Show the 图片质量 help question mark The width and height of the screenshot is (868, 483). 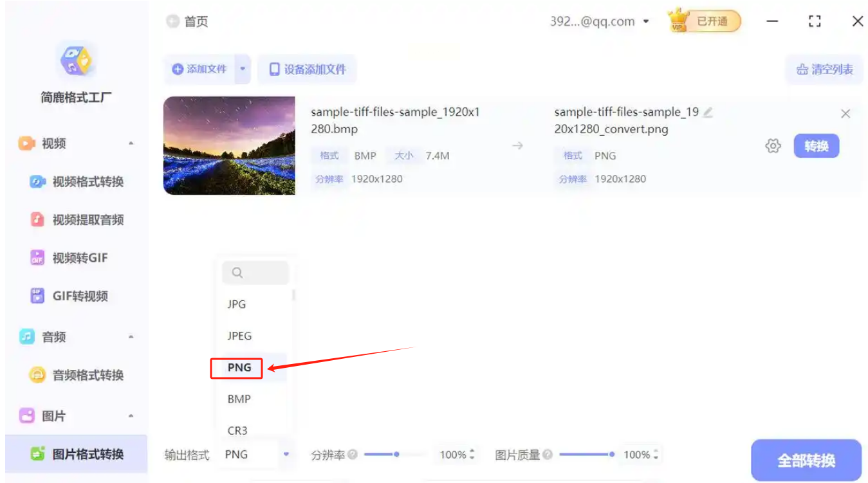(x=547, y=455)
